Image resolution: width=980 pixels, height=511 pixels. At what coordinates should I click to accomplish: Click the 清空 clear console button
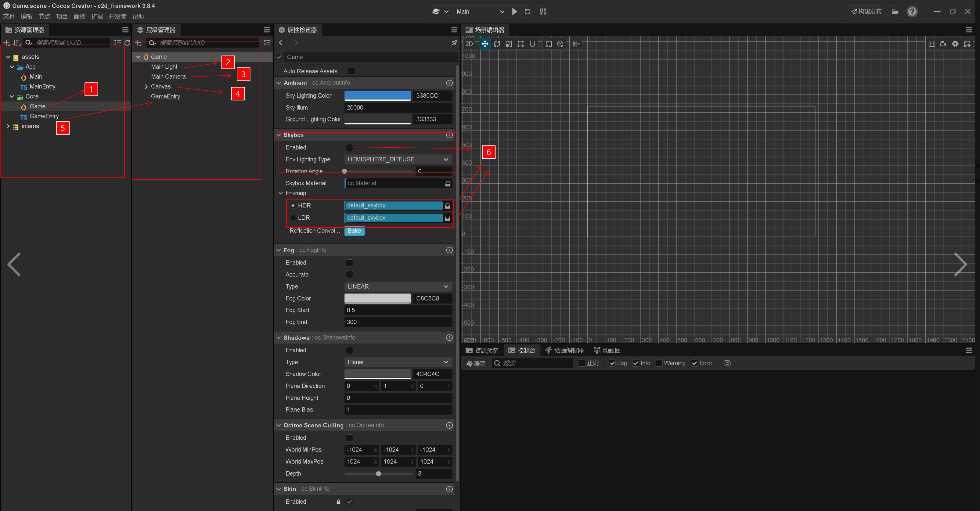(x=476, y=363)
